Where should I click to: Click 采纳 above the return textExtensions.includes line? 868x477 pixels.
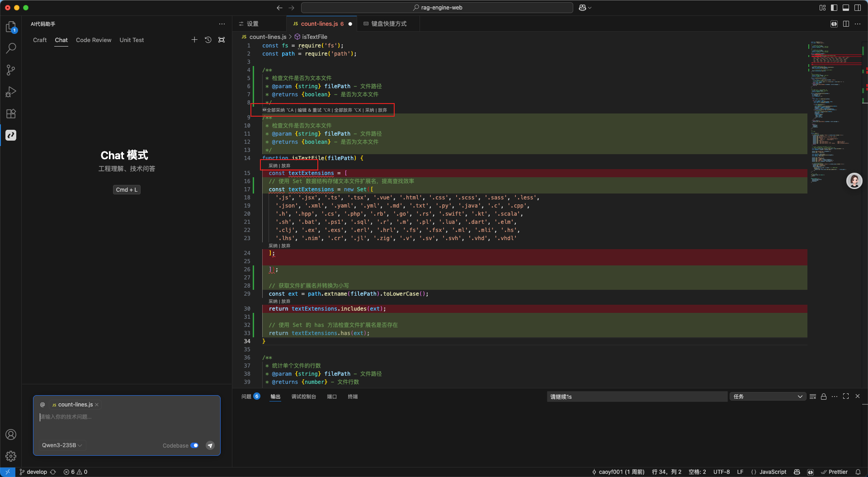tap(273, 302)
